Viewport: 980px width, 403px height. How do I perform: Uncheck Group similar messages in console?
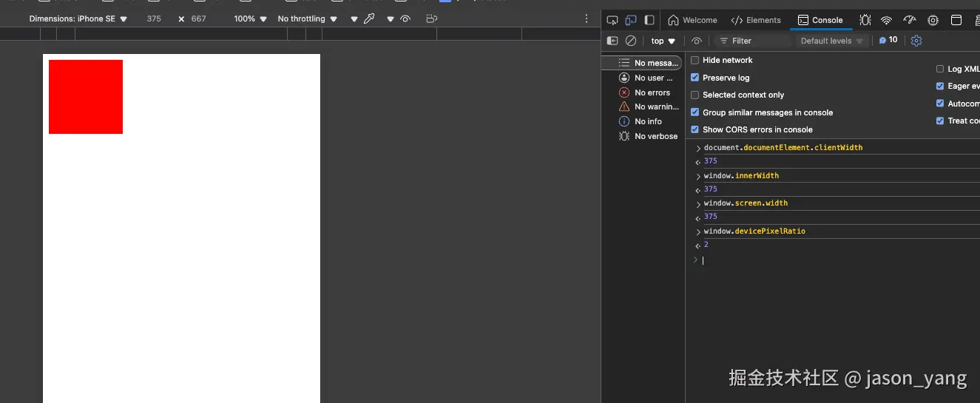(x=695, y=112)
